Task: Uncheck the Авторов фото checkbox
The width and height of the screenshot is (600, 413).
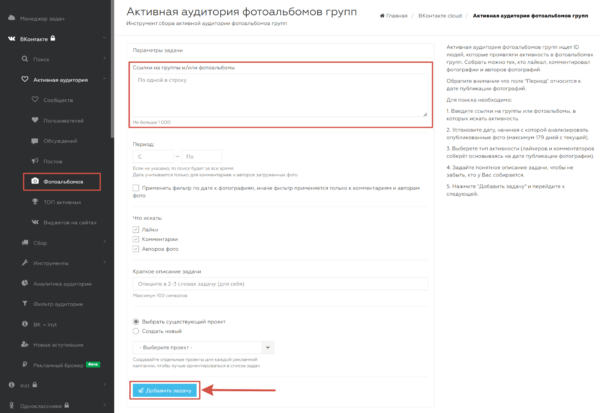Action: coord(135,249)
